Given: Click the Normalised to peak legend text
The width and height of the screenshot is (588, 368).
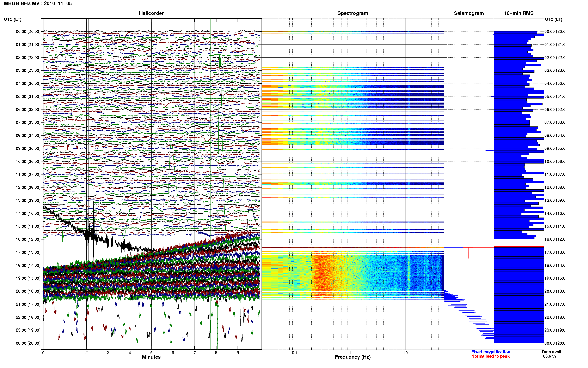Looking at the screenshot, I should pyautogui.click(x=490, y=356).
